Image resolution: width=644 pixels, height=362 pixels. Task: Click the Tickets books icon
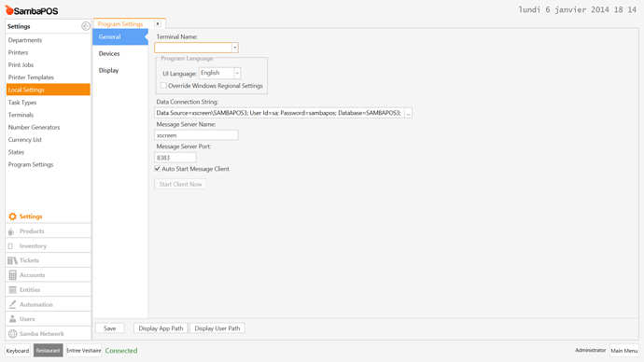12,260
